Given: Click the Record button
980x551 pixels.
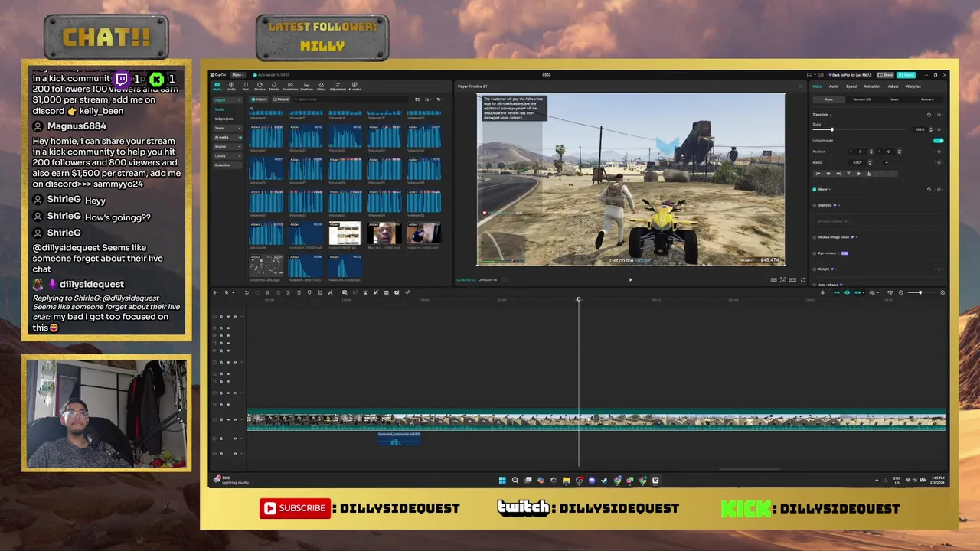Looking at the screenshot, I should [x=281, y=99].
